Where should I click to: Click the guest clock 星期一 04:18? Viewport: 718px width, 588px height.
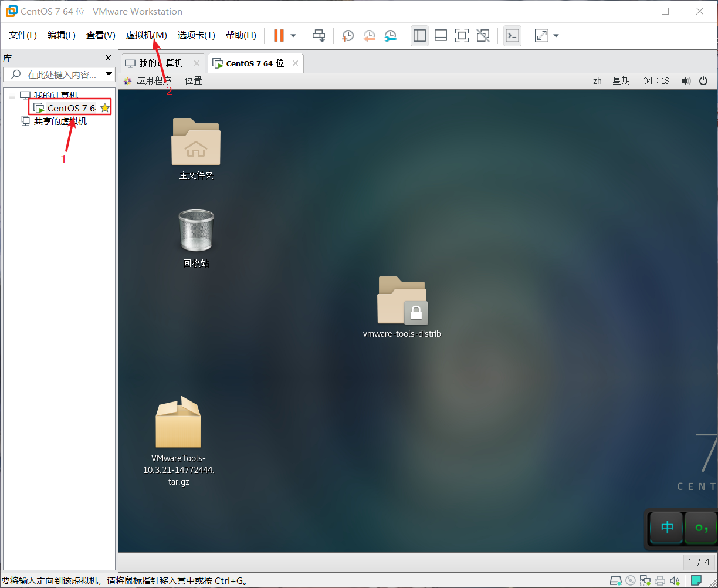coord(641,81)
